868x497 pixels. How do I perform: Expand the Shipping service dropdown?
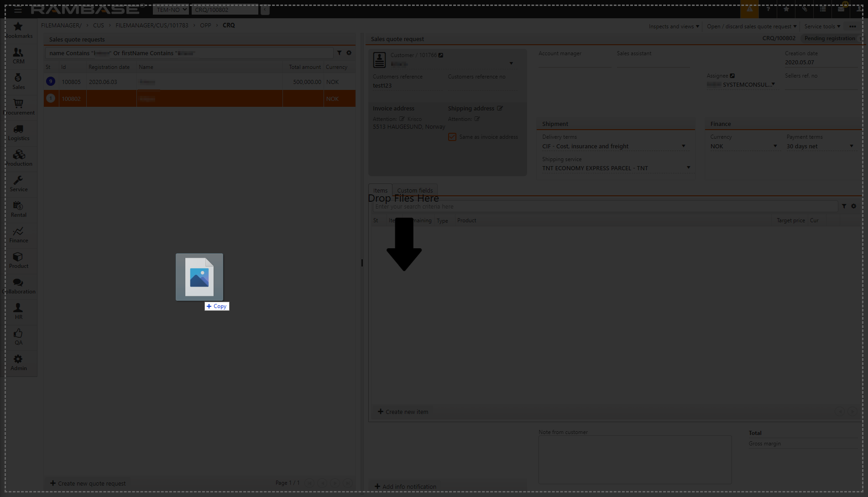(688, 168)
